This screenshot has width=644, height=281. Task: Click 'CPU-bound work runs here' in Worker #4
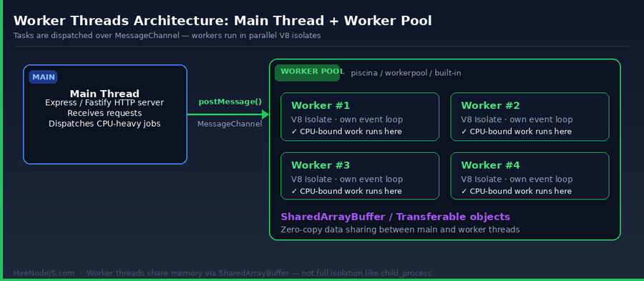click(x=517, y=191)
